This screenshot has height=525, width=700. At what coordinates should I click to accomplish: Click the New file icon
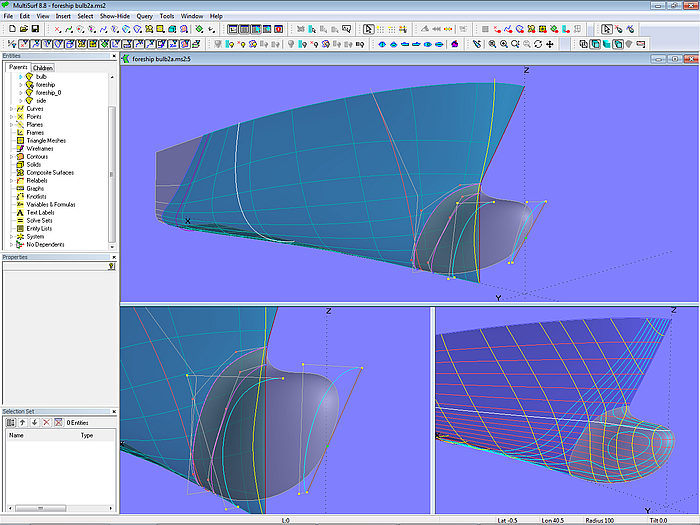10,30
